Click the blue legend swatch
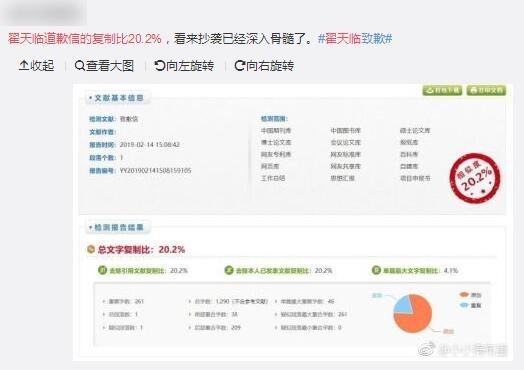 464,305
